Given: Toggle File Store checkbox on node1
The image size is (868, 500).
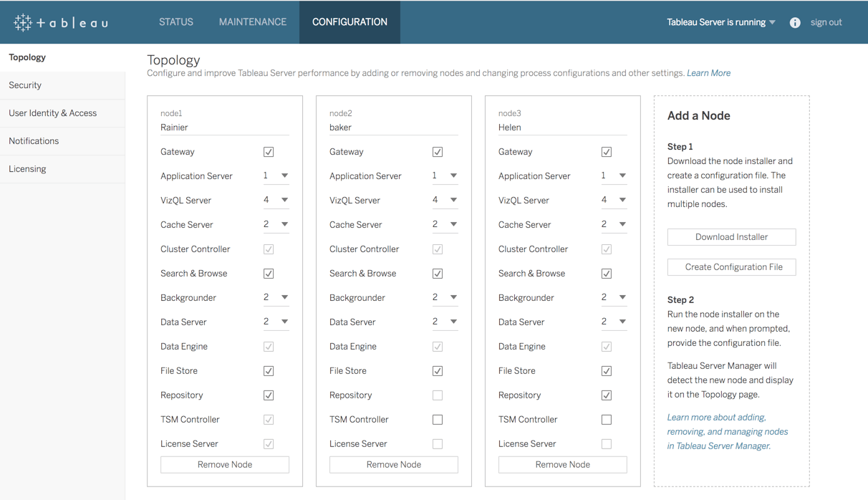Looking at the screenshot, I should click(269, 371).
